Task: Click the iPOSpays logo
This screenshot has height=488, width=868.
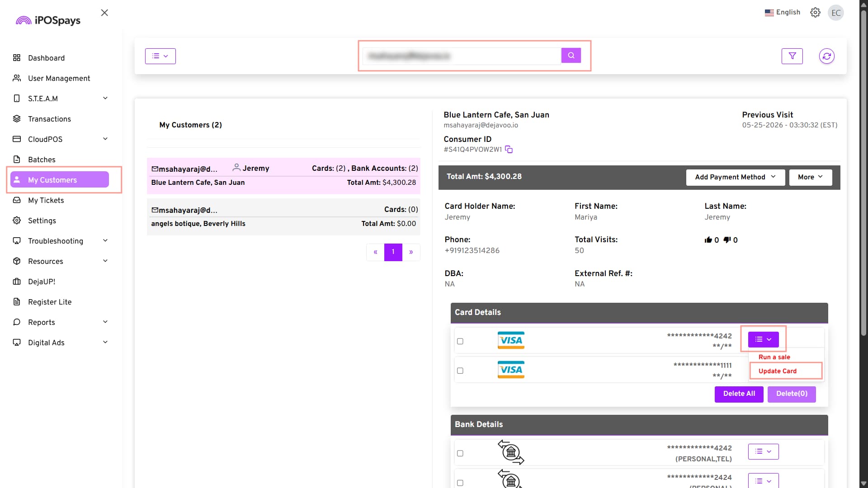Action: (48, 20)
